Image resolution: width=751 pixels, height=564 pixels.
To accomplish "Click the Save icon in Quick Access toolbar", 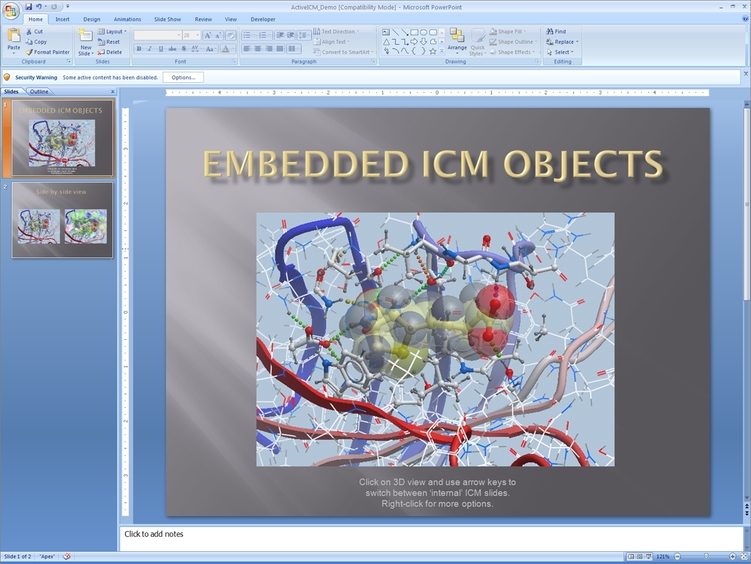I will click(29, 7).
